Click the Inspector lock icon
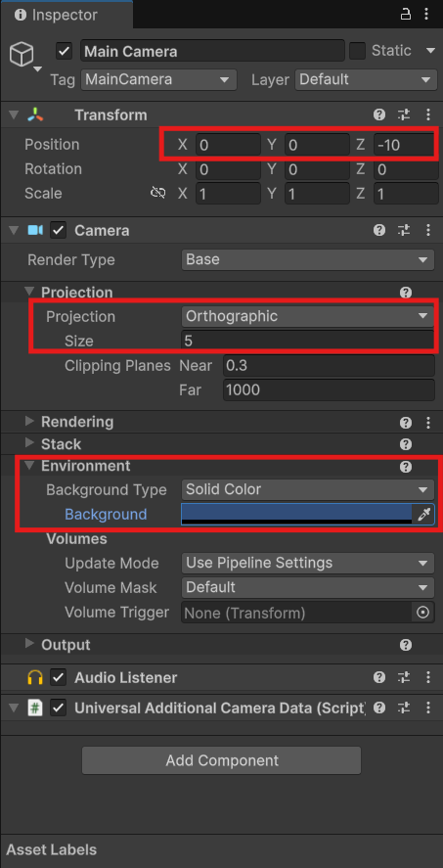The width and height of the screenshot is (443, 868). click(406, 15)
